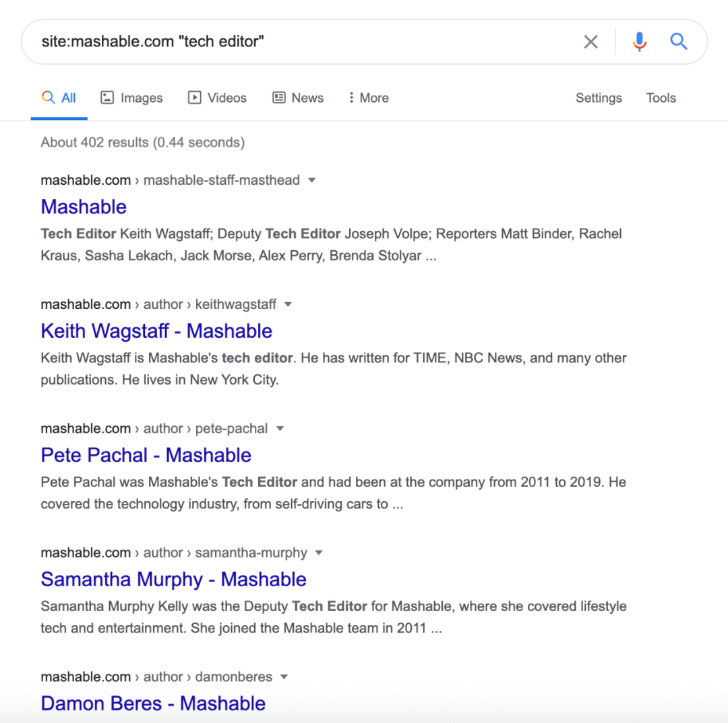This screenshot has height=723, width=728.
Task: Switch to the News tab
Action: tap(298, 98)
